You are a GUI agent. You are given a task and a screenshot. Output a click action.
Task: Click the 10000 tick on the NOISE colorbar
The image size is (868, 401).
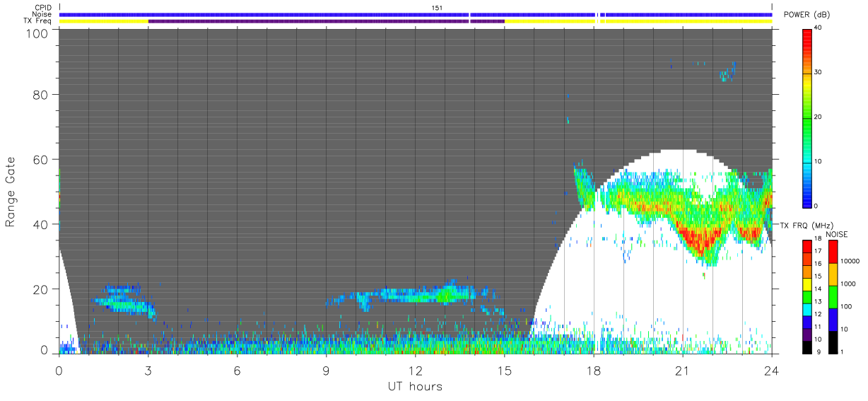[850, 261]
